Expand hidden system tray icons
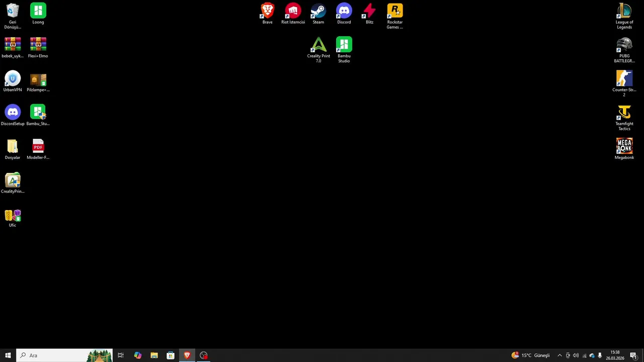 (x=559, y=355)
